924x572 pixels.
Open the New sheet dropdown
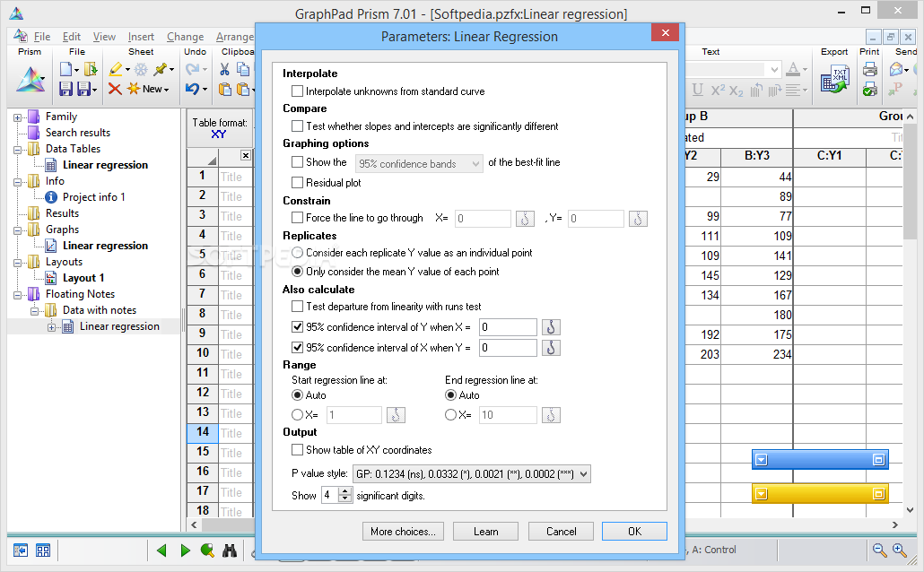167,90
